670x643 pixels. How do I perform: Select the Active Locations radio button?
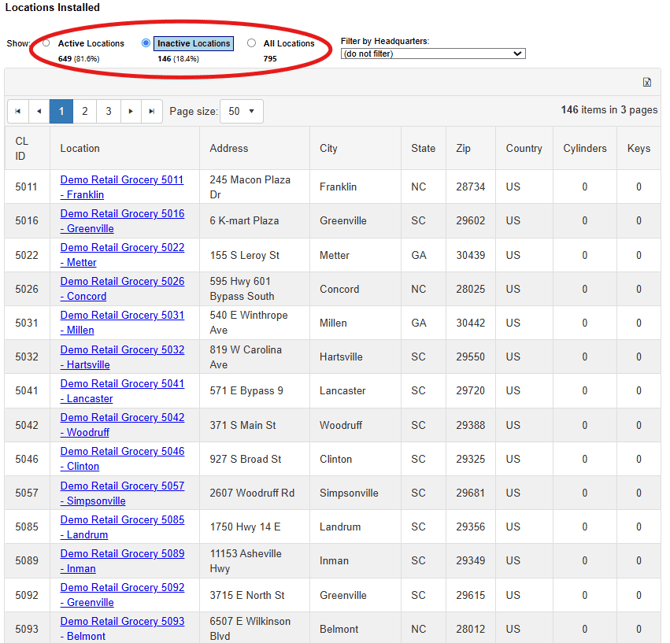(47, 44)
